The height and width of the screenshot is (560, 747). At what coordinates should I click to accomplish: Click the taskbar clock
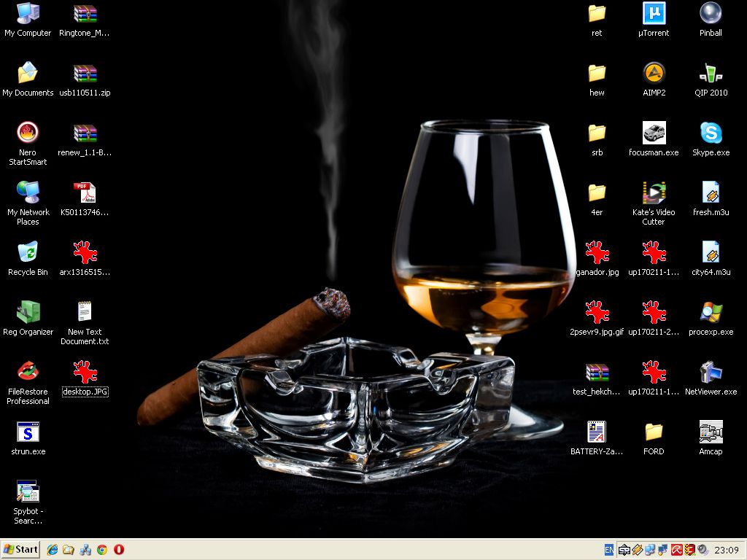727,550
